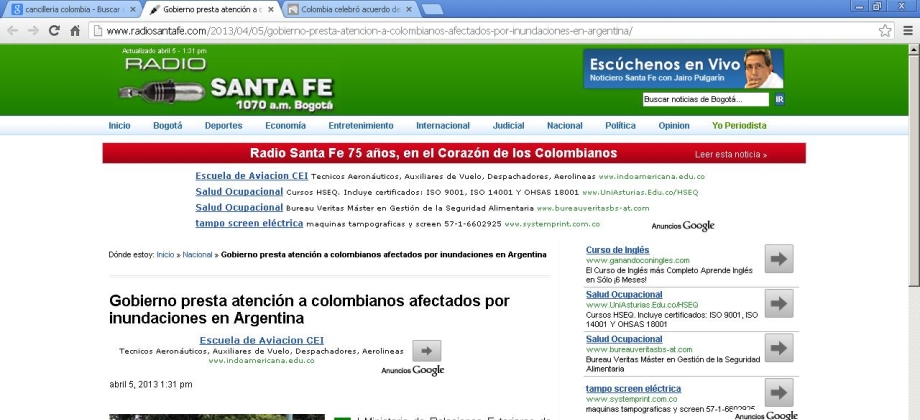Click the browser address bar URL
The width and height of the screenshot is (920, 420).
370,31
